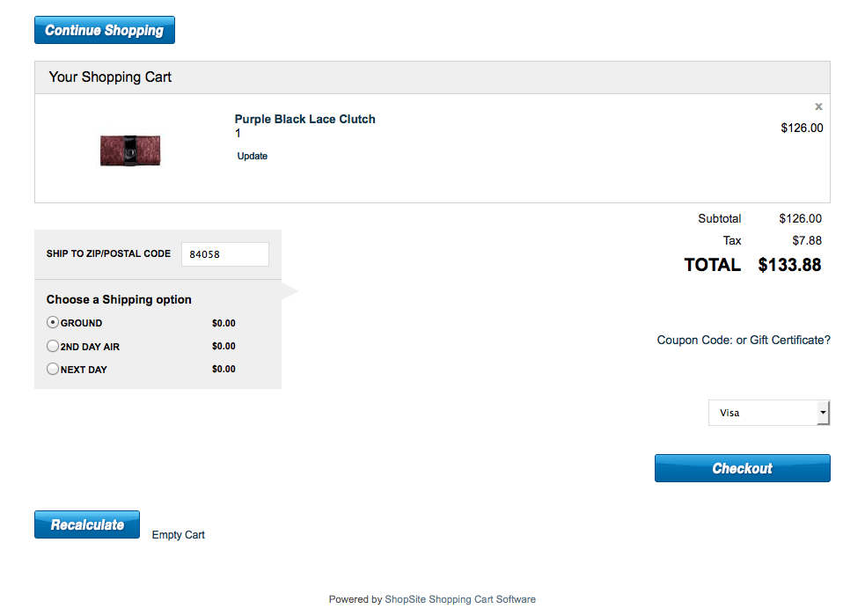Image resolution: width=865 pixels, height=616 pixels.
Task: Click the item price $126.00
Action: pyautogui.click(x=802, y=128)
